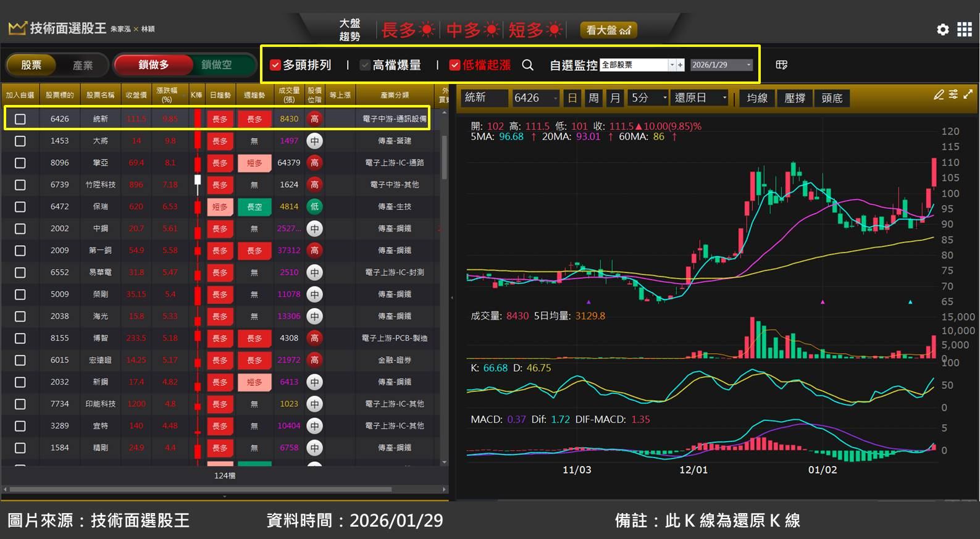This screenshot has width=980, height=539.
Task: Click 短多 weekly trend tag for 擎亞
Action: click(x=254, y=163)
